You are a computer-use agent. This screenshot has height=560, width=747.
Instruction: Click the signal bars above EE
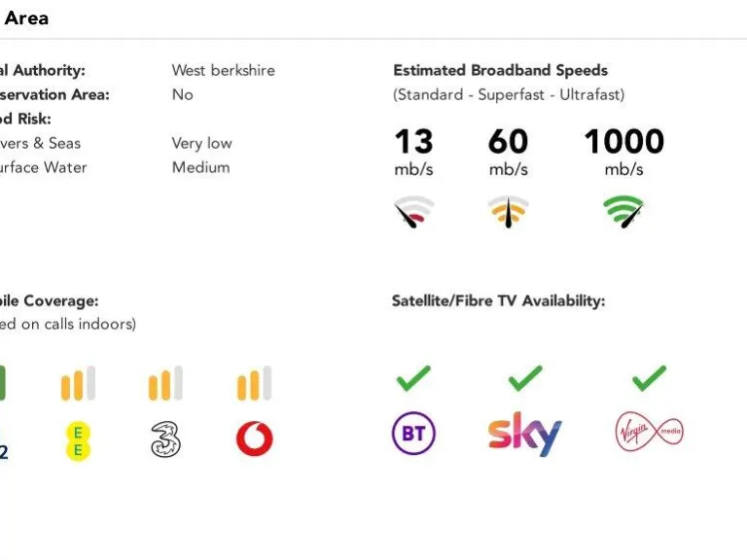point(78,384)
